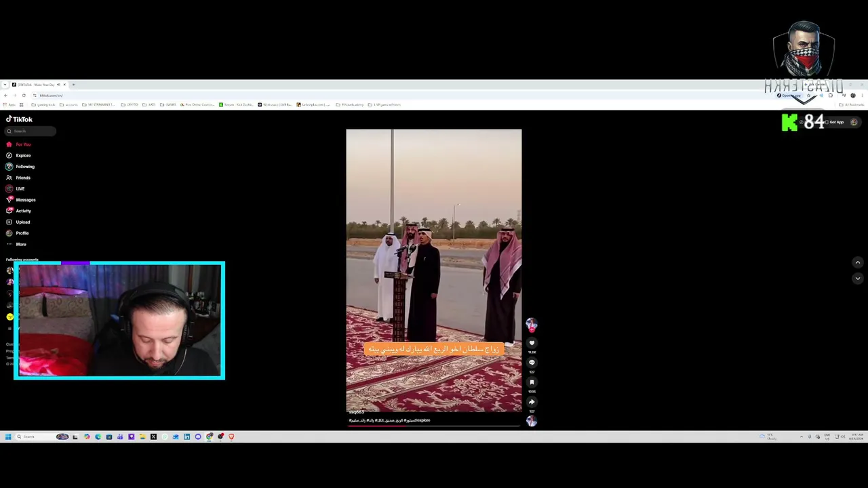This screenshot has width=868, height=488.
Task: Click the Friends people icon
Action: [x=9, y=178]
